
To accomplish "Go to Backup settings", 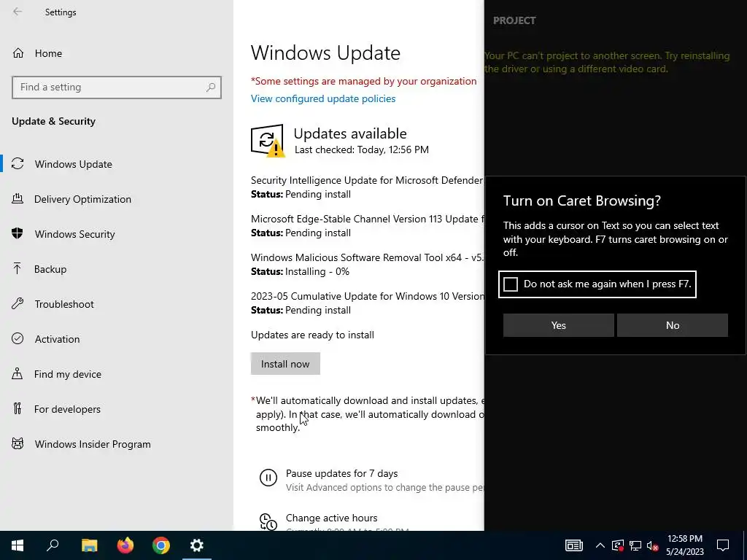I will [117, 269].
